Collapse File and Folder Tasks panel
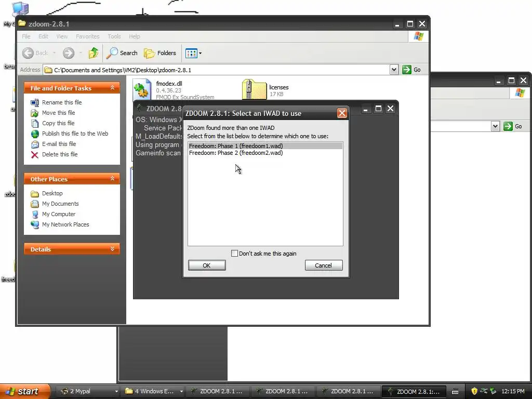This screenshot has width=532, height=399. [112, 88]
